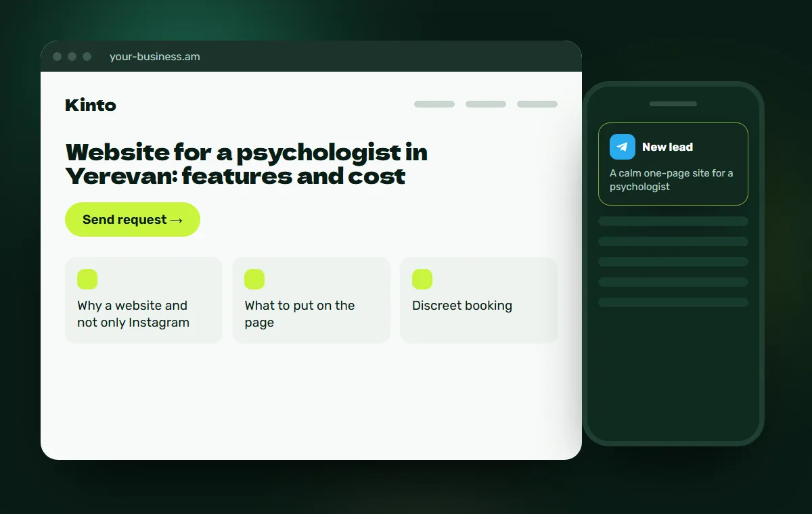Screen dimensions: 812x514
Task: Open the Kinto logo link
Action: click(x=91, y=105)
